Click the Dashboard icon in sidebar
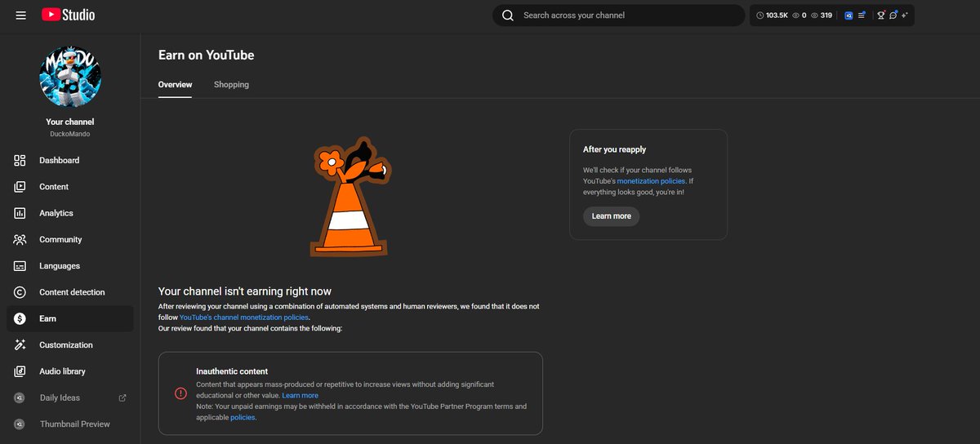Screen dimensions: 980x444 click(x=20, y=160)
